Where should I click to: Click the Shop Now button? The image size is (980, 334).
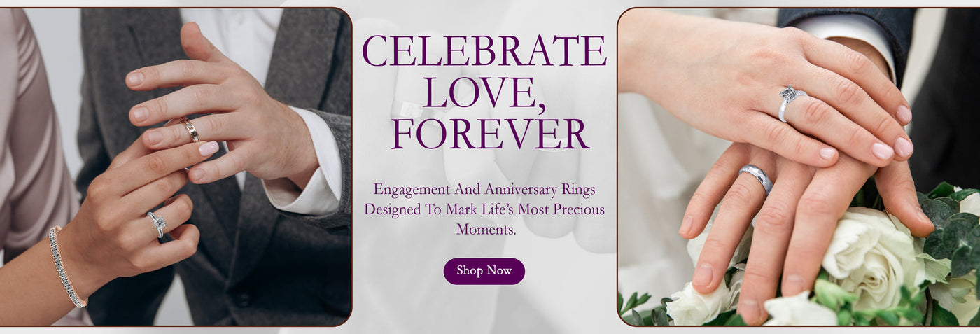click(484, 271)
